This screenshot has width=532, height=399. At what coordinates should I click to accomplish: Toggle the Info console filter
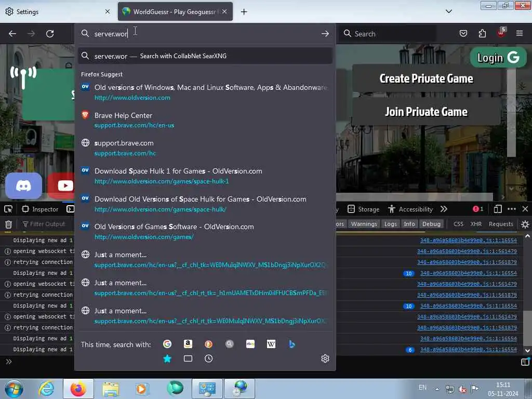point(409,224)
